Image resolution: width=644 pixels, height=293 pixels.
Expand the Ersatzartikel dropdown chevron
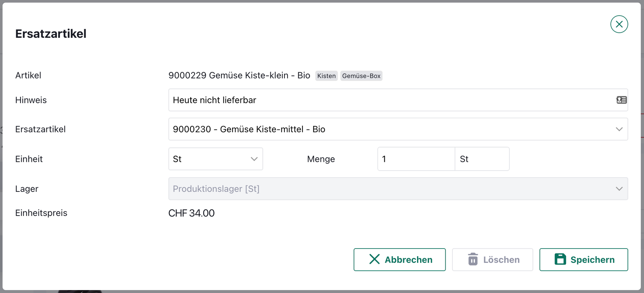tap(619, 129)
